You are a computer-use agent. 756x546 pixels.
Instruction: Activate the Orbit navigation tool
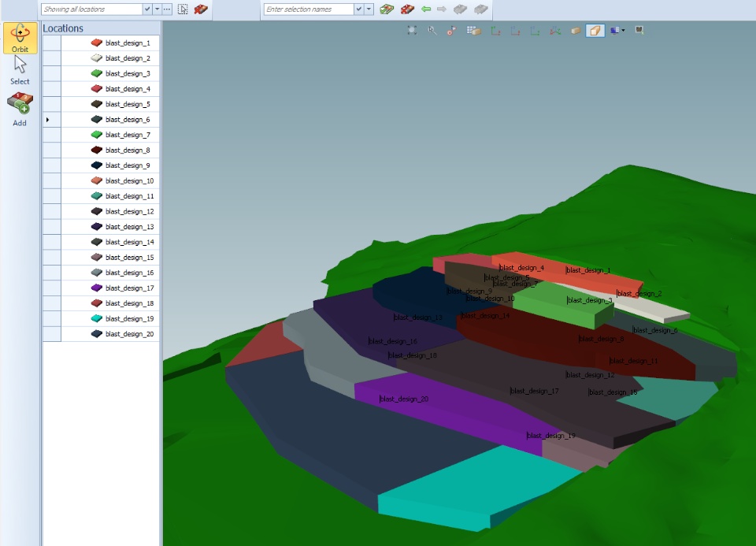[x=20, y=38]
